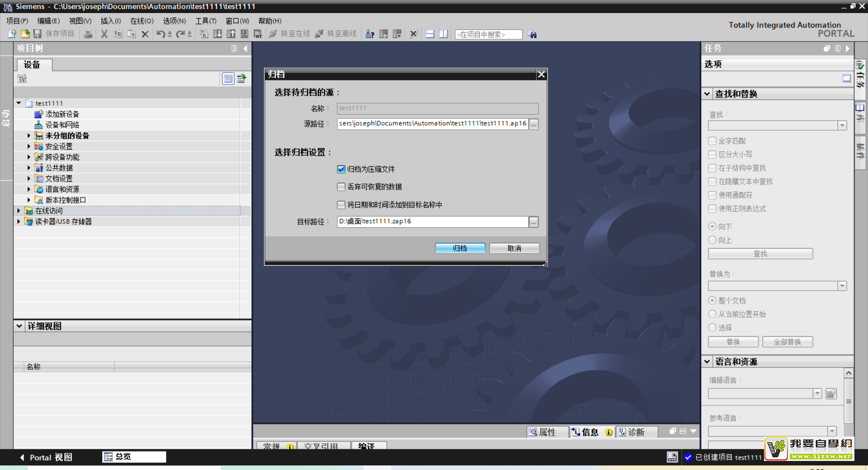Click the accessible devices icon with question mark

[370, 34]
